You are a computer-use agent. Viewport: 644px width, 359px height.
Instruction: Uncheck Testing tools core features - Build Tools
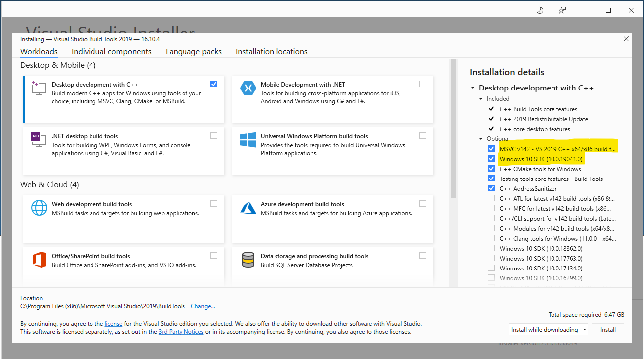coord(491,179)
